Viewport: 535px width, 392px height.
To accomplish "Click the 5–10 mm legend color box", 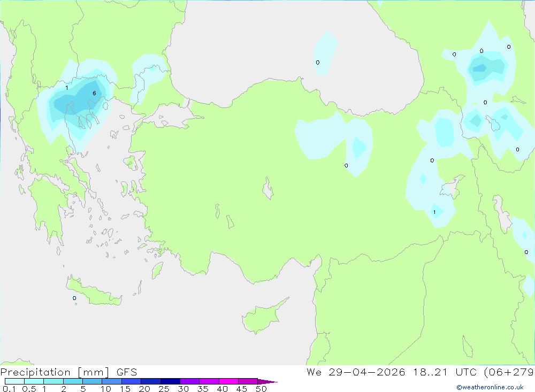I will (93, 381).
